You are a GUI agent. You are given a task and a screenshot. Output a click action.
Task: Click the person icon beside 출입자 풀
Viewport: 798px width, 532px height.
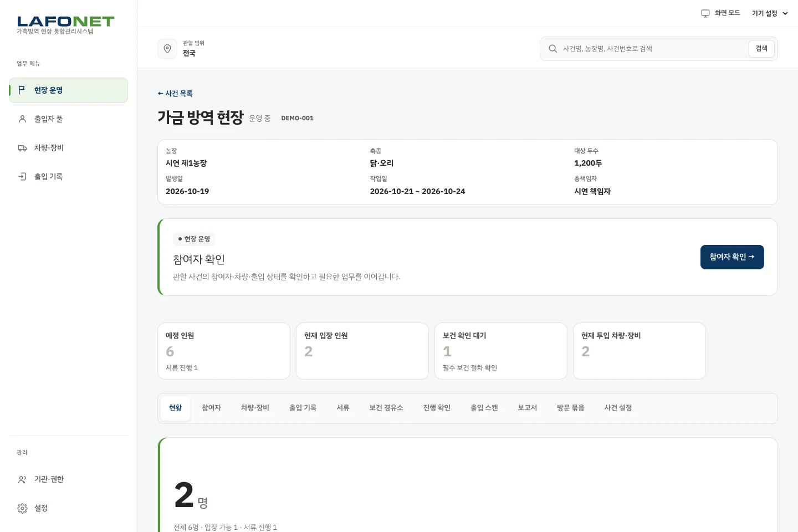click(22, 119)
